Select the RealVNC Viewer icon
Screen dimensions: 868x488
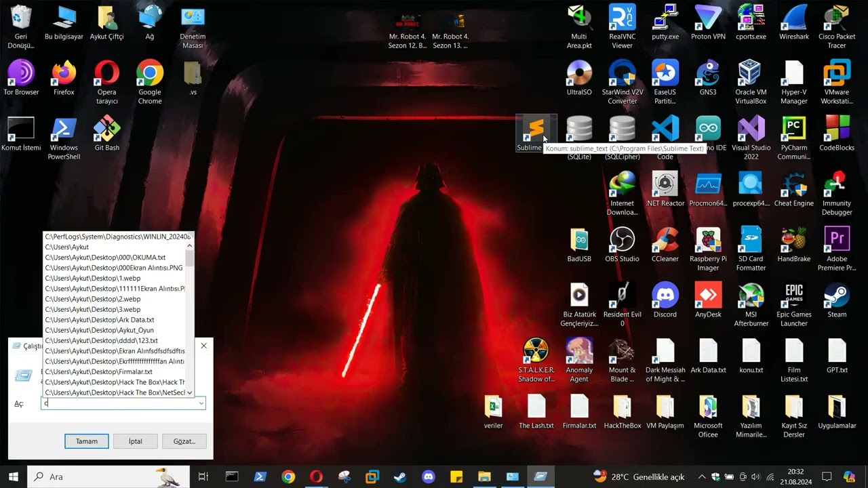point(623,27)
